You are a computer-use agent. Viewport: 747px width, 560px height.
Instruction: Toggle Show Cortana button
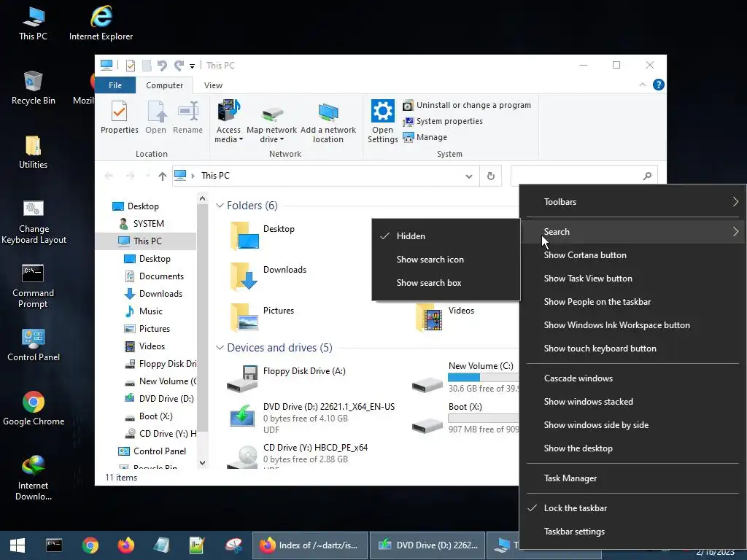632,255
